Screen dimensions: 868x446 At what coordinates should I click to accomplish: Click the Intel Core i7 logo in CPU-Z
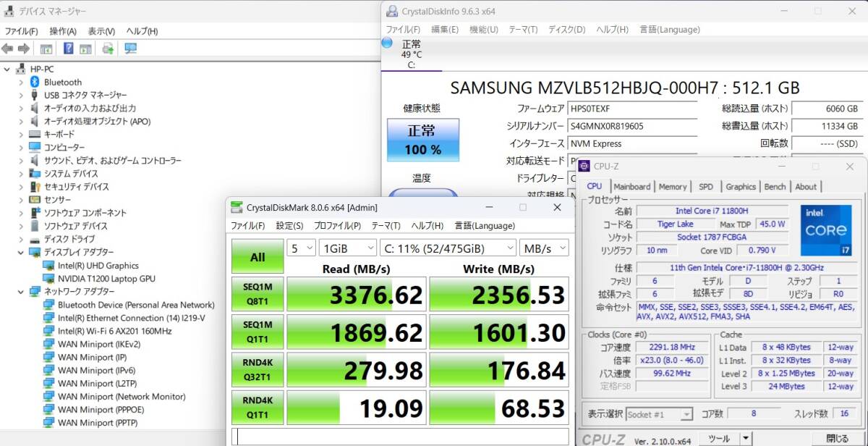825,230
